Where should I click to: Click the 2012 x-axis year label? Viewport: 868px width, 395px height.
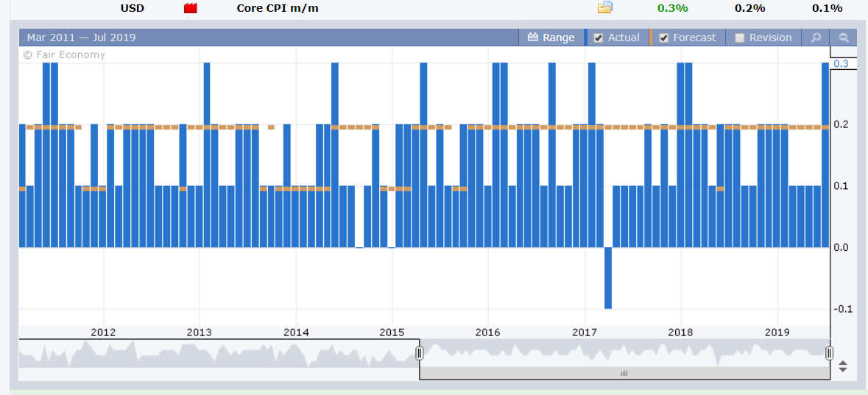(x=103, y=332)
